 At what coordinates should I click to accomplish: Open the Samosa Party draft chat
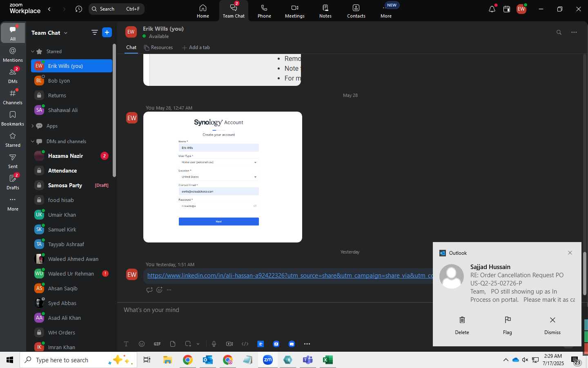coord(71,185)
